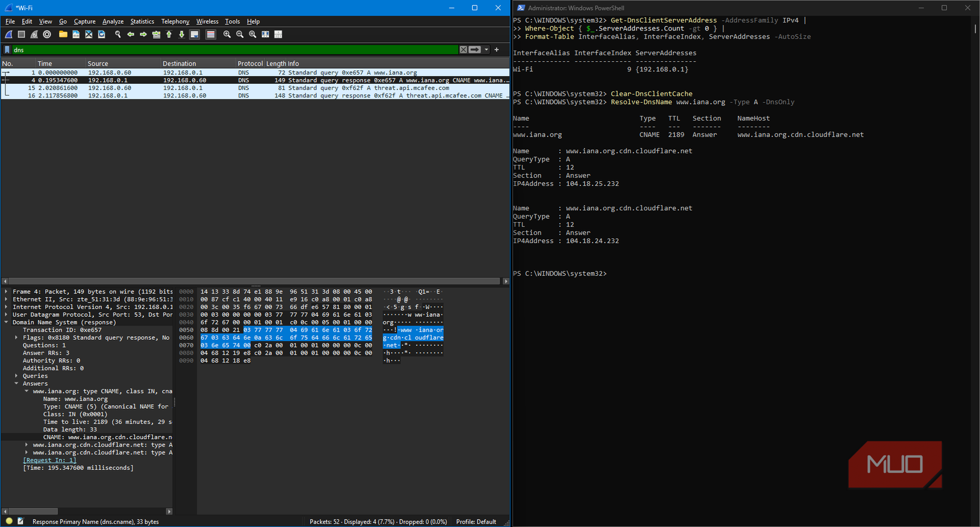Open a capture file with folder icon

coord(63,34)
